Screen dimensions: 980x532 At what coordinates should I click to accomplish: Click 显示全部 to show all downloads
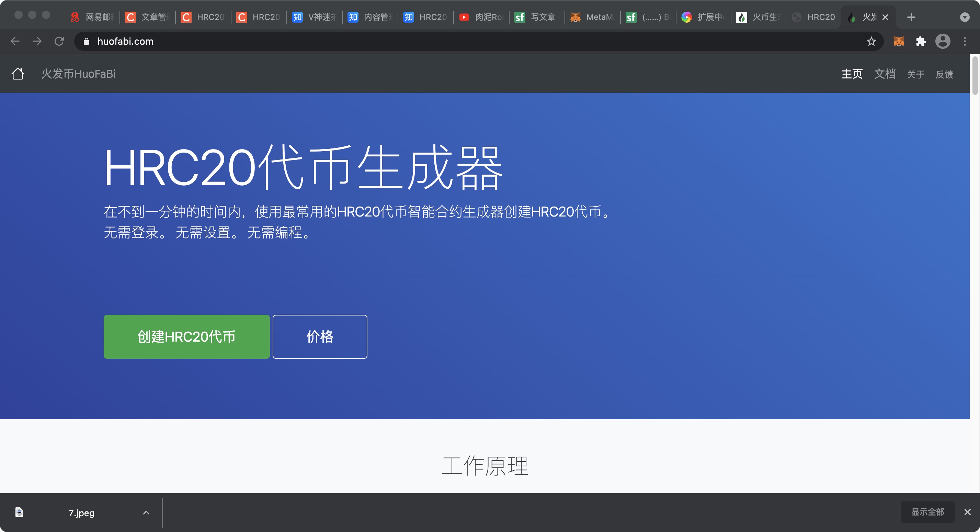coord(927,512)
